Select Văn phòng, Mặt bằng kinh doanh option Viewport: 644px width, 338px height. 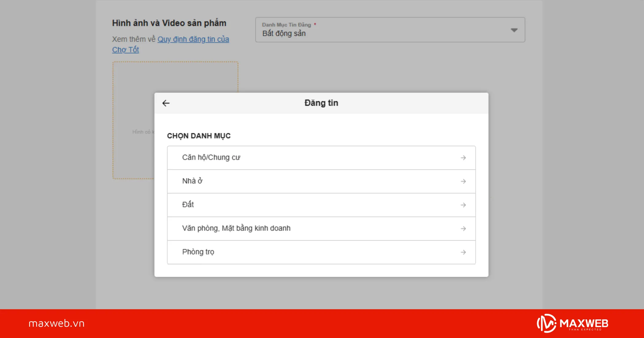pos(236,229)
